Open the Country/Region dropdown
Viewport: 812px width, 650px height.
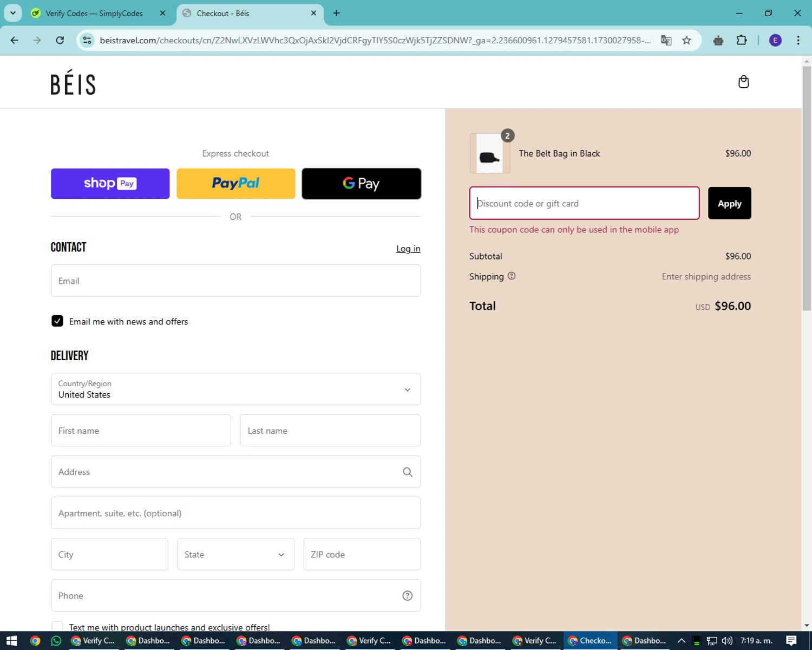point(235,389)
